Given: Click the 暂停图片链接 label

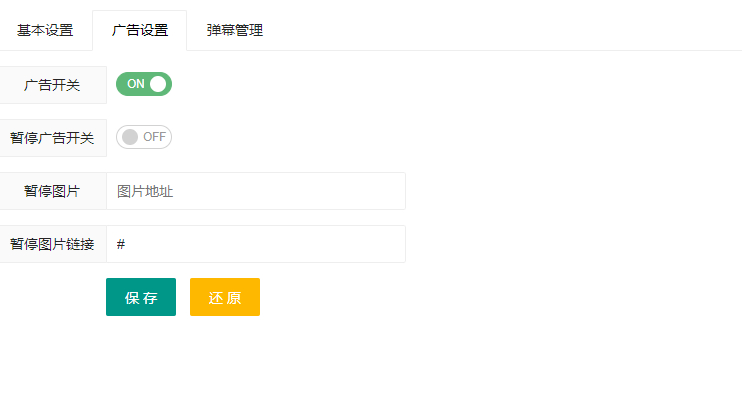Looking at the screenshot, I should [52, 244].
